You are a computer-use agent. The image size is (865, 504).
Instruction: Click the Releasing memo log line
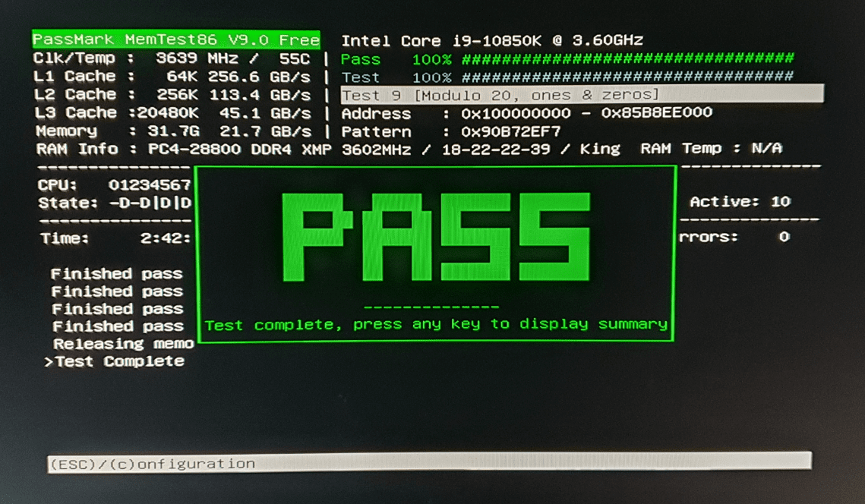pos(124,344)
